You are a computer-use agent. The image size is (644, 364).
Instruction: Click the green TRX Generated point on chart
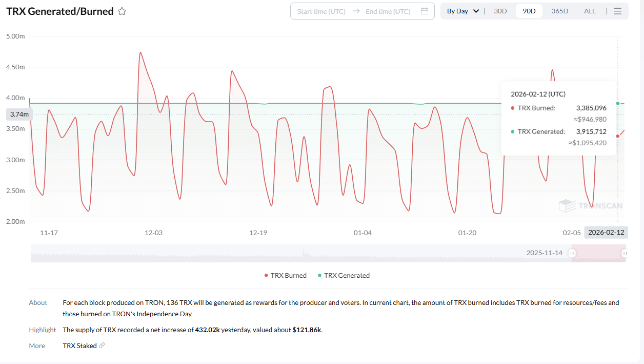coord(617,103)
